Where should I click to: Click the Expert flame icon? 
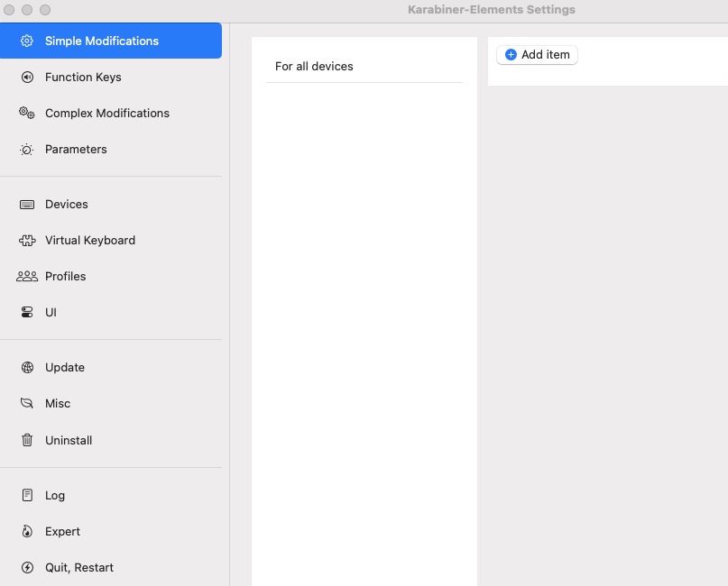[x=27, y=531]
